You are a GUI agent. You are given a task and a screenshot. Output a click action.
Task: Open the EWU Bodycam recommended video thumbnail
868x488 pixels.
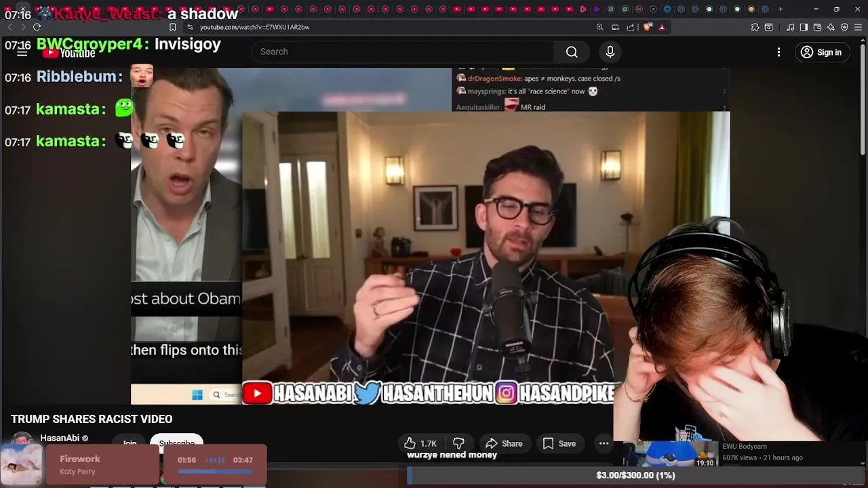point(669,454)
